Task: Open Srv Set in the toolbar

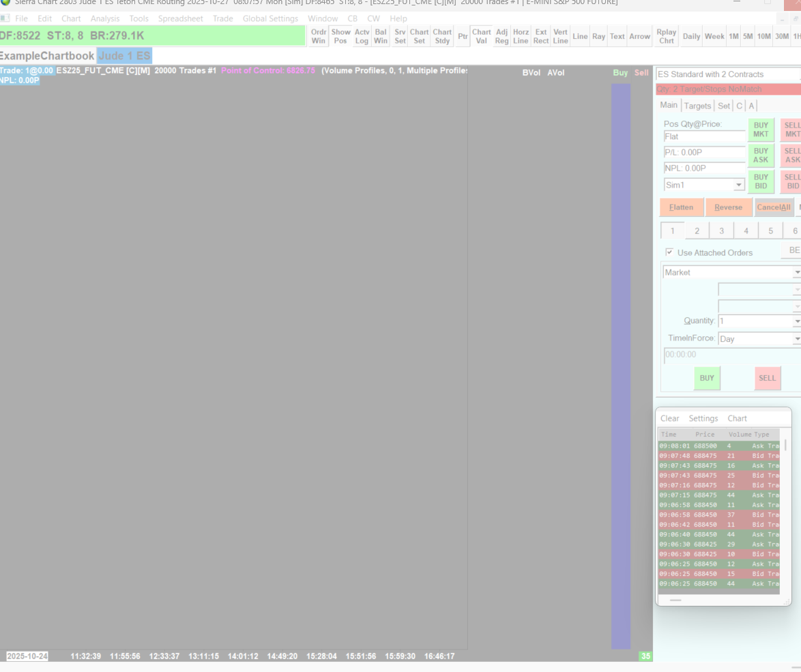Action: [x=400, y=36]
